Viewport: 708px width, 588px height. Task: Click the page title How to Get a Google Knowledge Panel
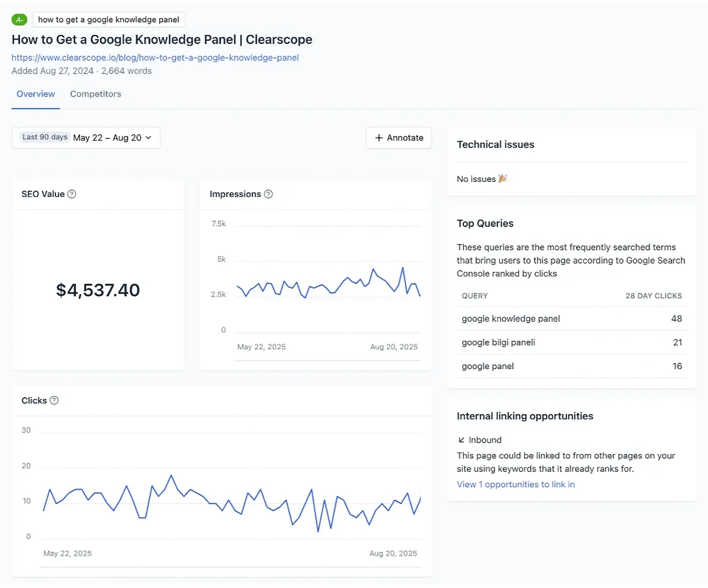162,40
